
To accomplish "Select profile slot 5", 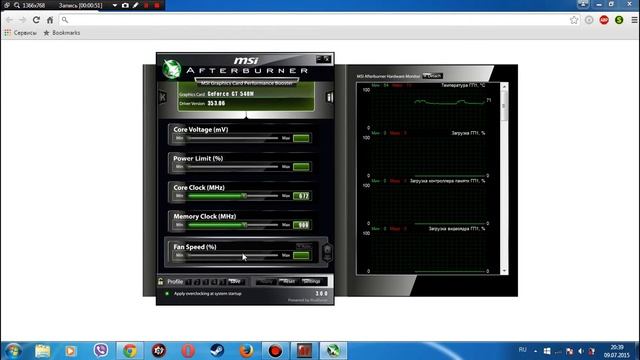I will 222,282.
